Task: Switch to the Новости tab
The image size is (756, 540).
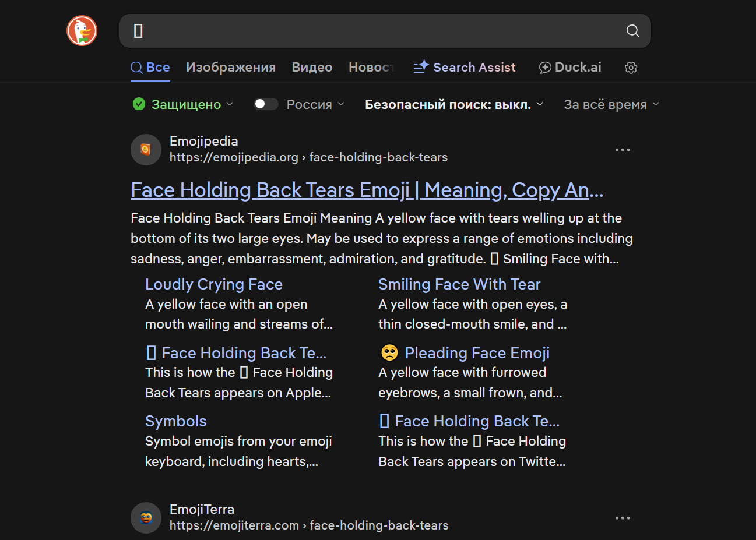Action: coord(371,68)
